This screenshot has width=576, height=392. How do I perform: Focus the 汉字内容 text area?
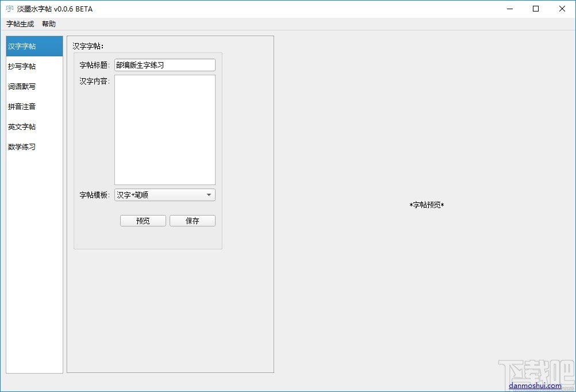pyautogui.click(x=165, y=130)
